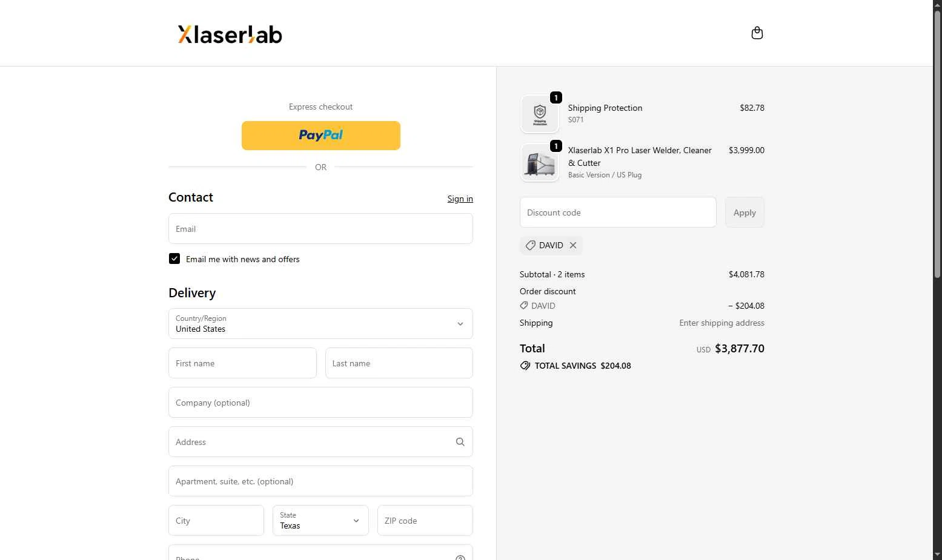Remove the DAVID discount code tag

pyautogui.click(x=573, y=245)
